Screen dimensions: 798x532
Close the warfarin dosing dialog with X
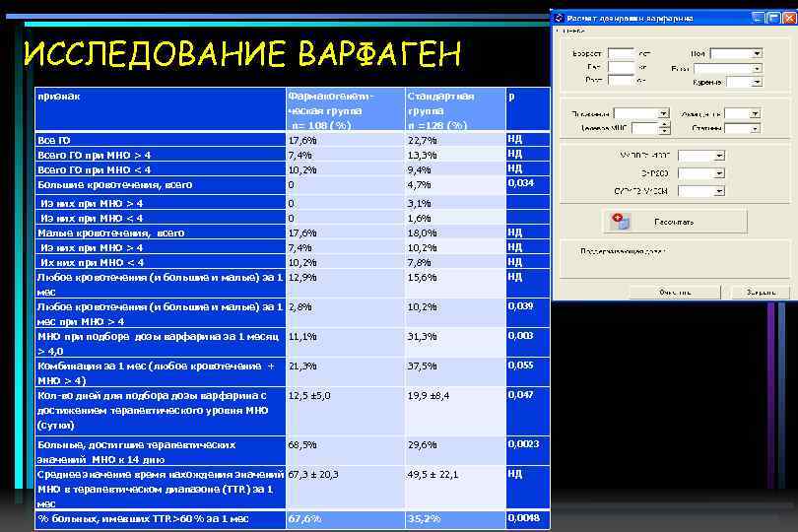tap(789, 18)
